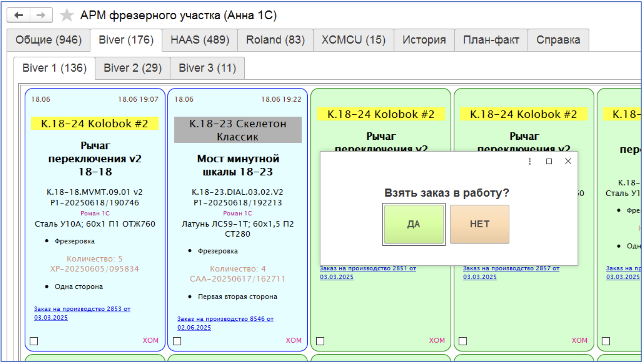The height and width of the screenshot is (362, 644).
Task: Click the ХОМ label on the Скелетон Классик card
Action: click(x=293, y=340)
